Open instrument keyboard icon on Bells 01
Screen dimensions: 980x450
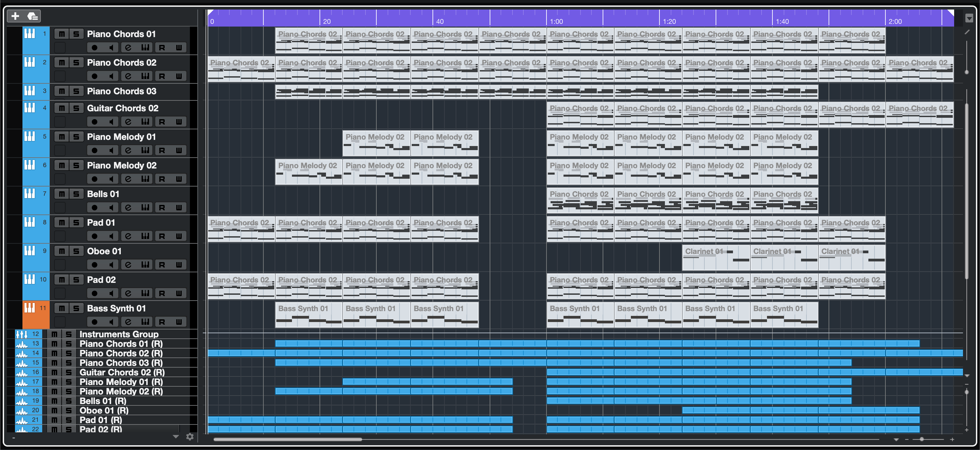[x=145, y=208]
